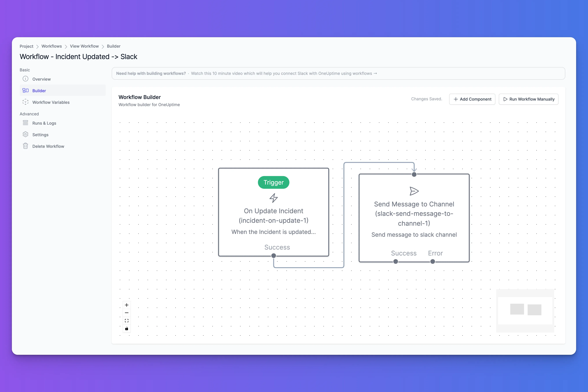Click Run Workflow Manually button
Image resolution: width=588 pixels, height=392 pixels.
click(x=529, y=99)
